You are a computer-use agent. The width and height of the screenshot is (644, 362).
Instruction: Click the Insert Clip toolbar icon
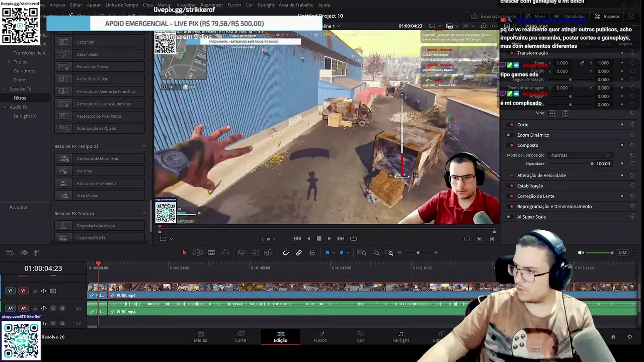tap(242, 253)
